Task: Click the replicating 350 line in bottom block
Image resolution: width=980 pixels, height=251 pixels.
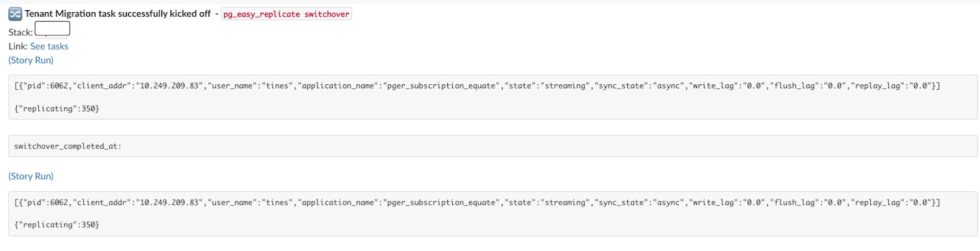Action: (x=57, y=225)
